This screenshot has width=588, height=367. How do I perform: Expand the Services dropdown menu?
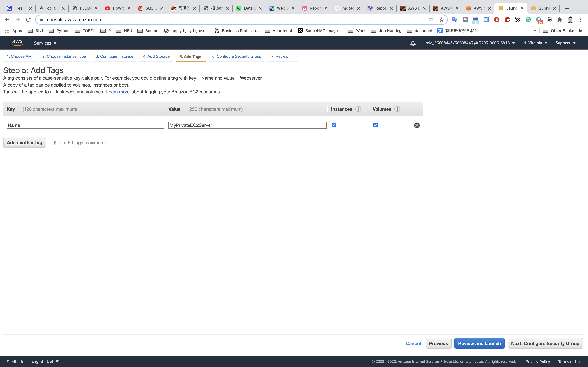click(x=45, y=43)
